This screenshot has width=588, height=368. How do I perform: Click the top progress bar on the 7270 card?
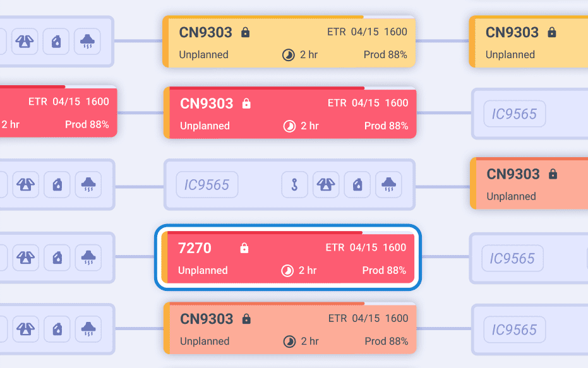pyautogui.click(x=265, y=233)
